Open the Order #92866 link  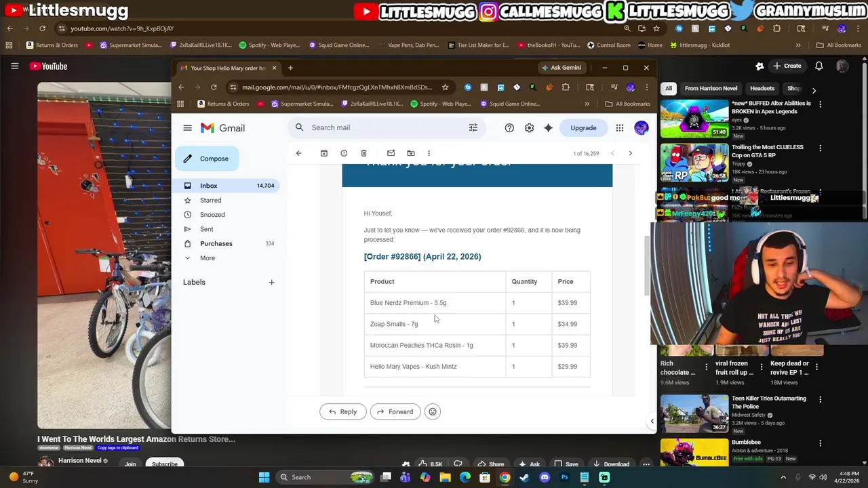pyautogui.click(x=393, y=257)
